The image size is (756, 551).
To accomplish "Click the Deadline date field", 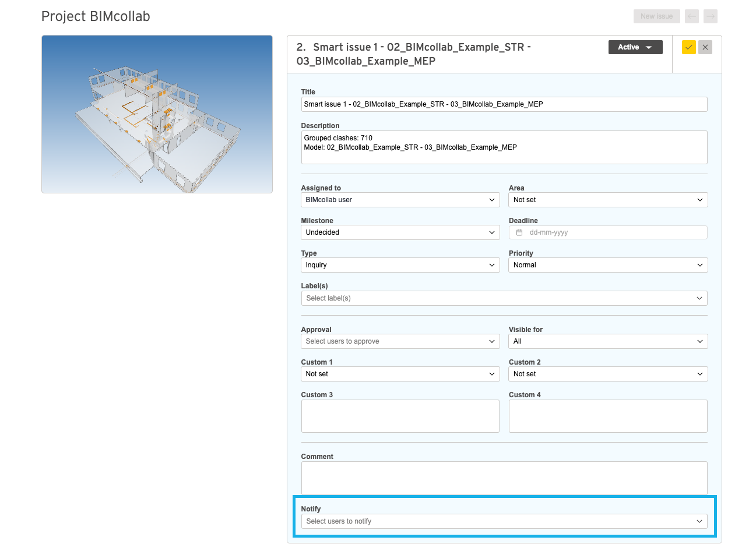I will point(608,232).
